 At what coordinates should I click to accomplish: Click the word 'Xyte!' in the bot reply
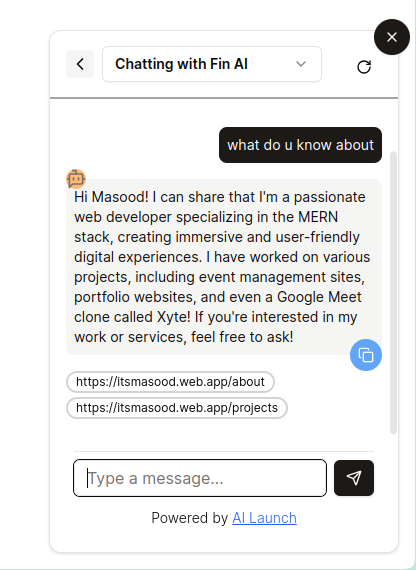173,317
